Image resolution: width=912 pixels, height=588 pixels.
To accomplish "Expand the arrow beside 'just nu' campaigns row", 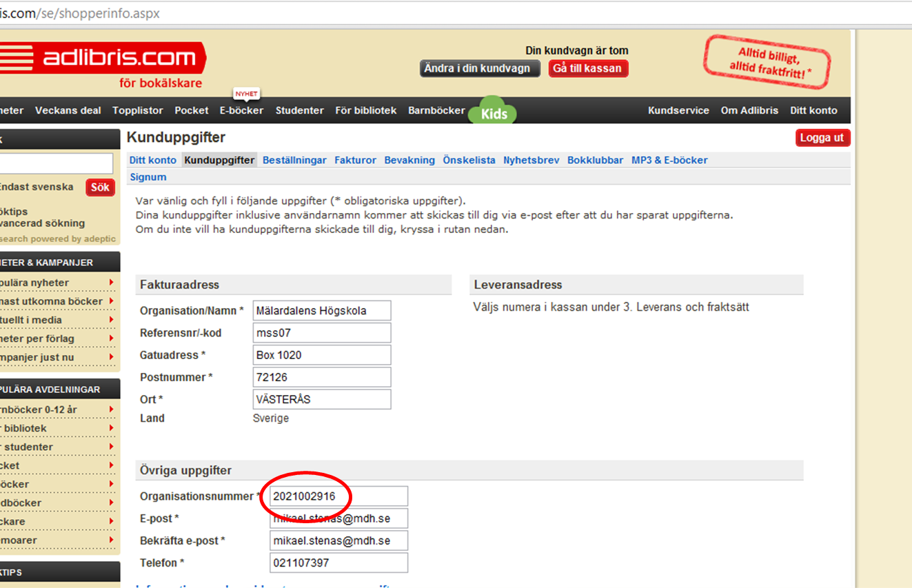I will pyautogui.click(x=111, y=357).
